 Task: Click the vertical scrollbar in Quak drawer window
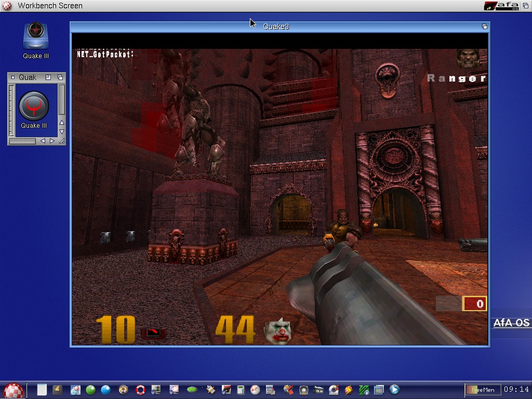click(62, 101)
